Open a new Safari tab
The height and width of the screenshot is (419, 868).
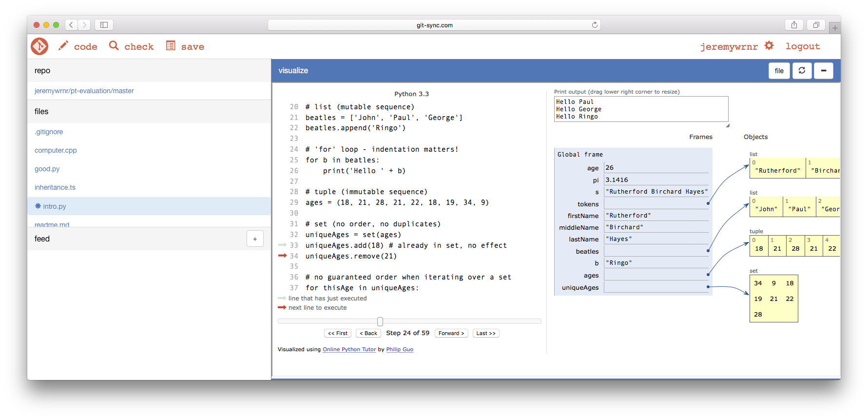click(x=835, y=28)
